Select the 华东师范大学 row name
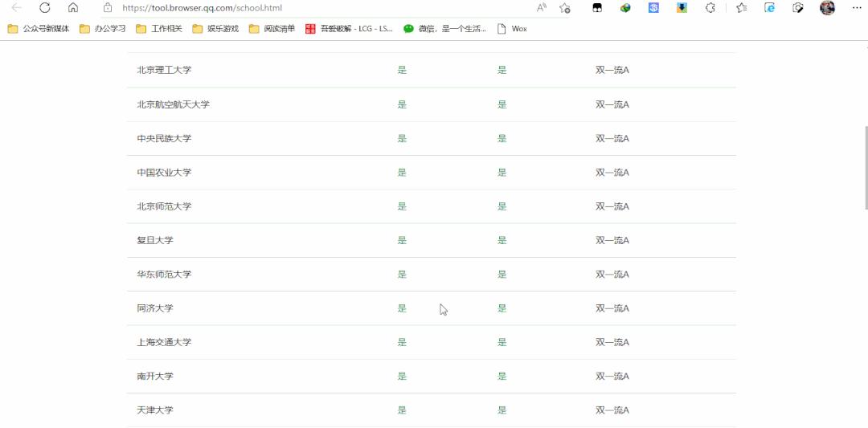This screenshot has height=428, width=868. click(x=165, y=275)
